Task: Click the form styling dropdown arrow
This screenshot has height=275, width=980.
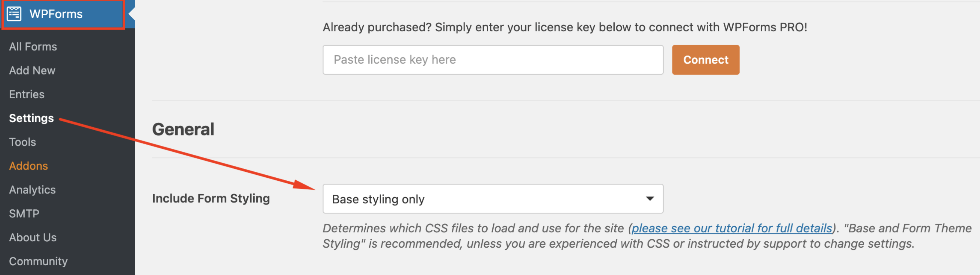Action: pyautogui.click(x=650, y=199)
